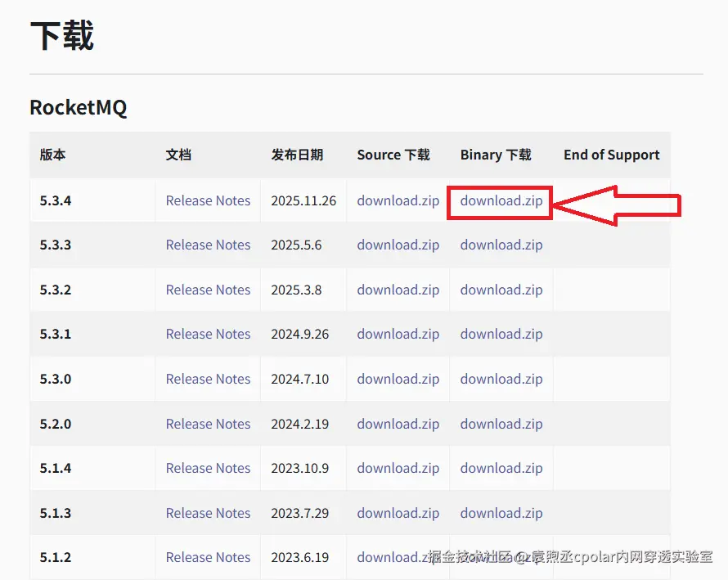Download binary zip for version 5.1.4
728x580 pixels.
coord(501,468)
